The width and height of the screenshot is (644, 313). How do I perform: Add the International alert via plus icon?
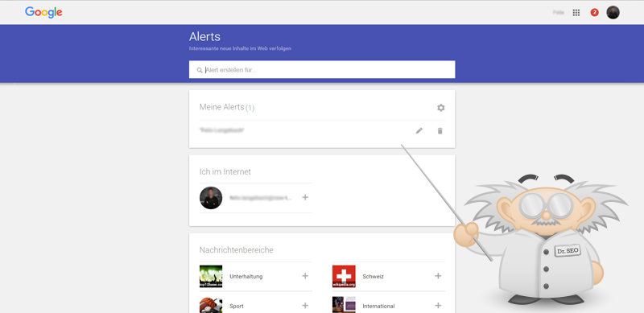click(x=438, y=305)
